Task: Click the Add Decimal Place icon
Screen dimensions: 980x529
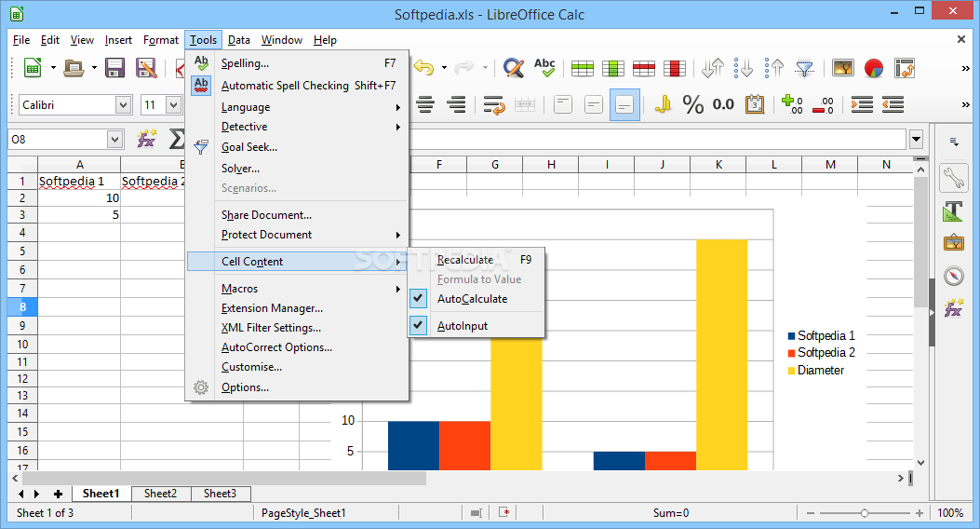Action: tap(793, 104)
